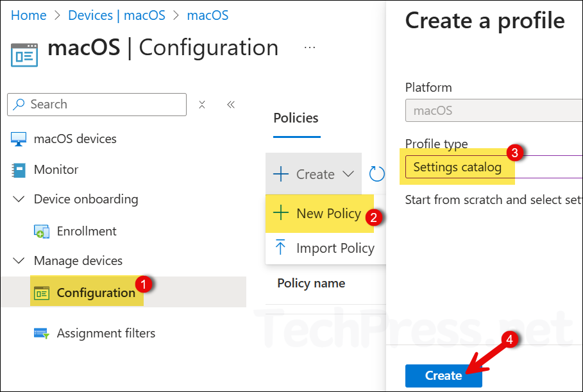The image size is (583, 392).
Task: Click the macOS Configuration page header icon
Action: [x=24, y=55]
